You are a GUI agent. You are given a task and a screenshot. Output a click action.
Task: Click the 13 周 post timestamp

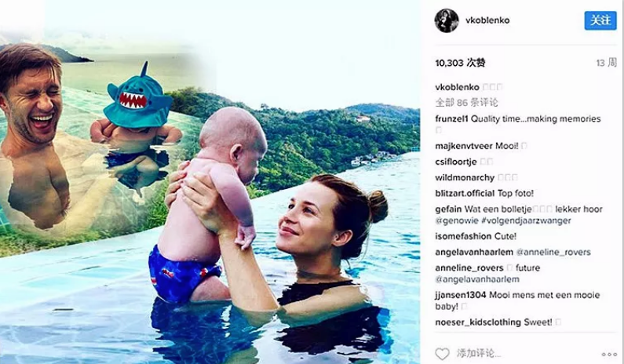(x=607, y=63)
